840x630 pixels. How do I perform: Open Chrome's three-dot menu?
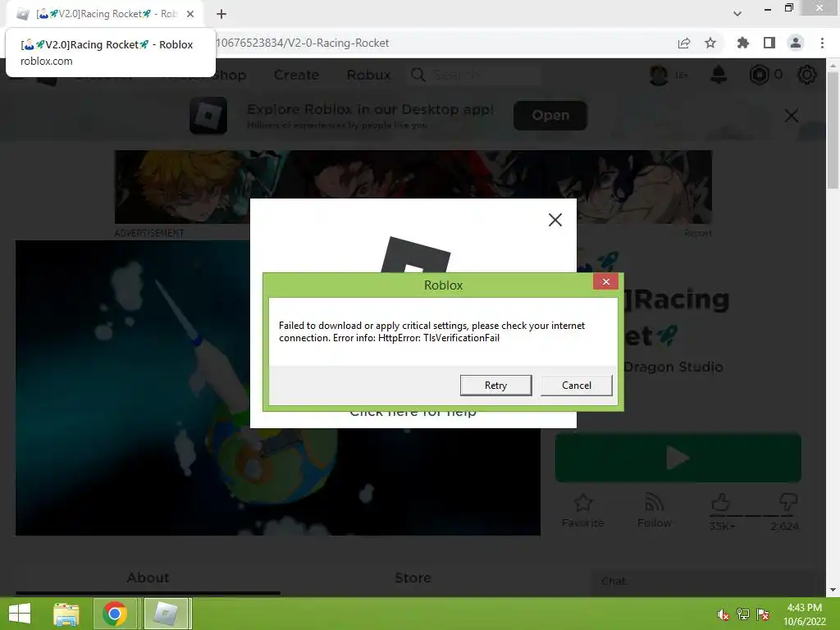[x=822, y=43]
